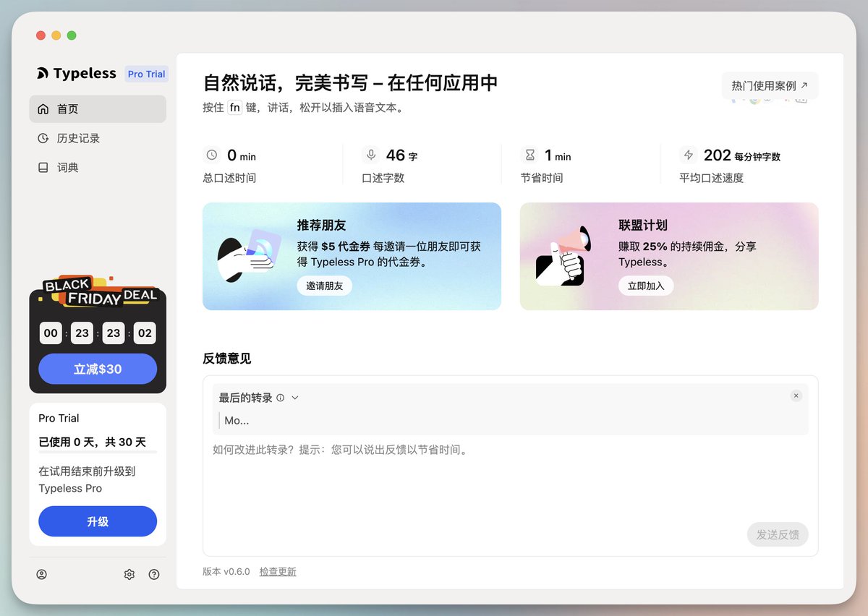
Task: Click the '已使用 0 天，共 30 天' text
Action: pyautogui.click(x=92, y=442)
